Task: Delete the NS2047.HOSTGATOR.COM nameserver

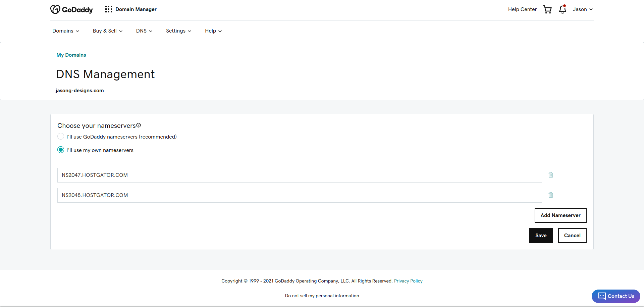Action: [551, 175]
